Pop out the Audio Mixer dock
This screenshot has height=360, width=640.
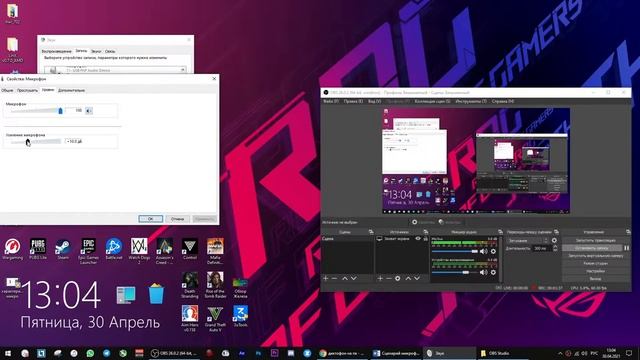click(x=500, y=232)
